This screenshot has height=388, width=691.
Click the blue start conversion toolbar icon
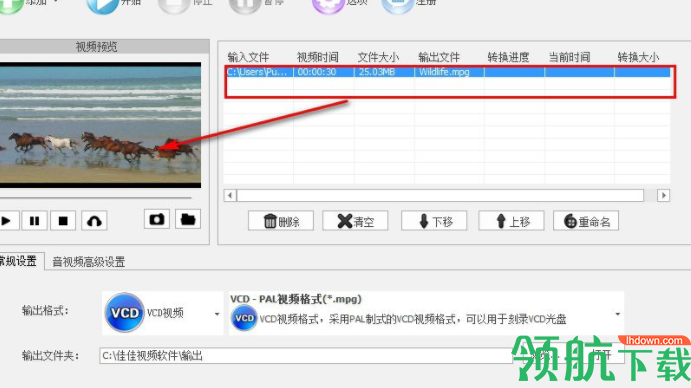point(102,5)
